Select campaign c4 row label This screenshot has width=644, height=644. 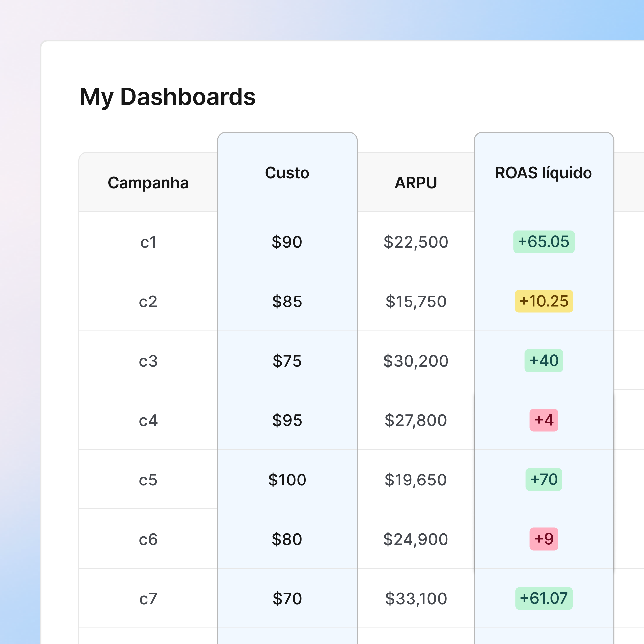click(x=148, y=420)
